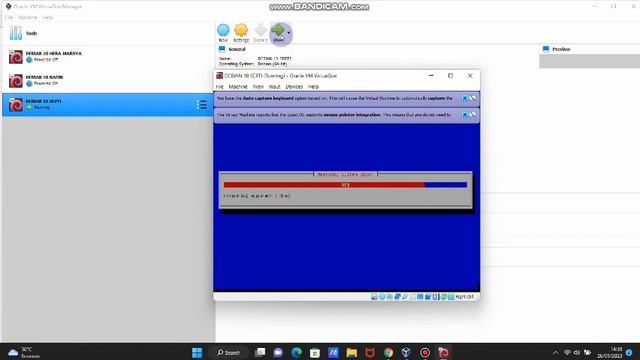
Task: Select the second powered-off Debian machine in the list
Action: [x=108, y=80]
